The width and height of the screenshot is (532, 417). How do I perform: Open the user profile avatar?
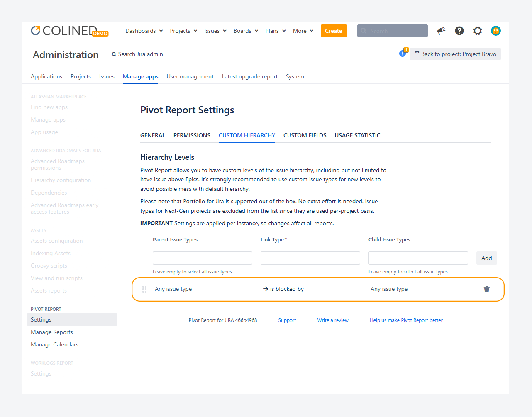(496, 31)
